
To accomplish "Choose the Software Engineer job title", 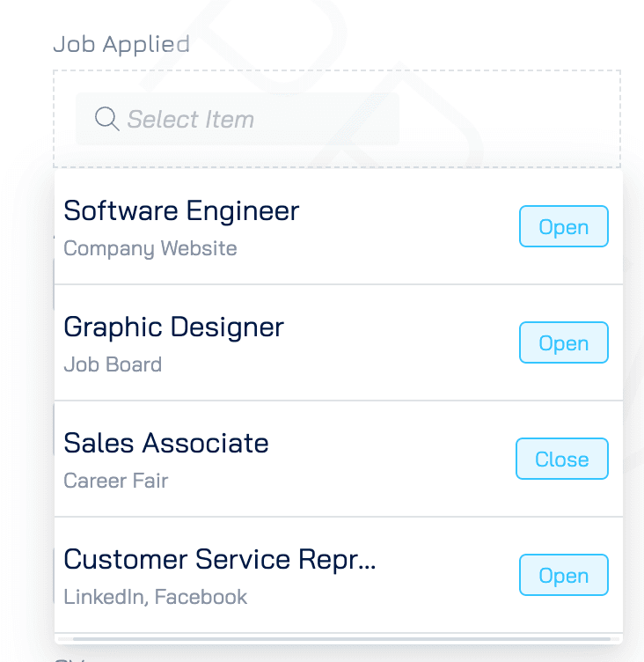I will pyautogui.click(x=181, y=210).
